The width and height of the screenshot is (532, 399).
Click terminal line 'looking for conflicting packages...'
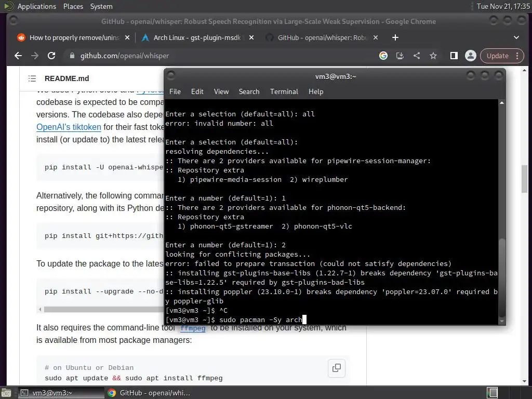coord(237,254)
